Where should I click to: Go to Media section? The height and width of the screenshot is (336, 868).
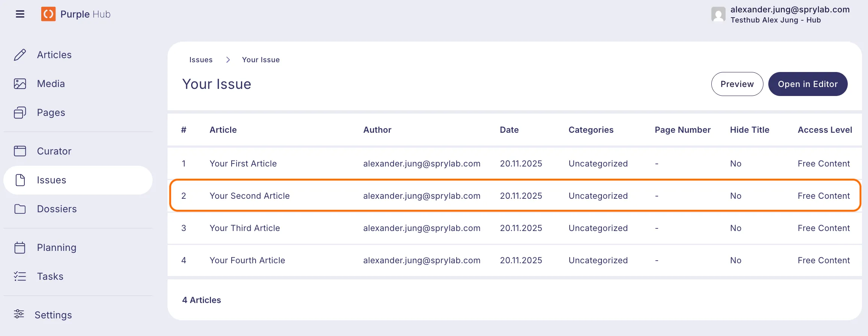(x=51, y=84)
